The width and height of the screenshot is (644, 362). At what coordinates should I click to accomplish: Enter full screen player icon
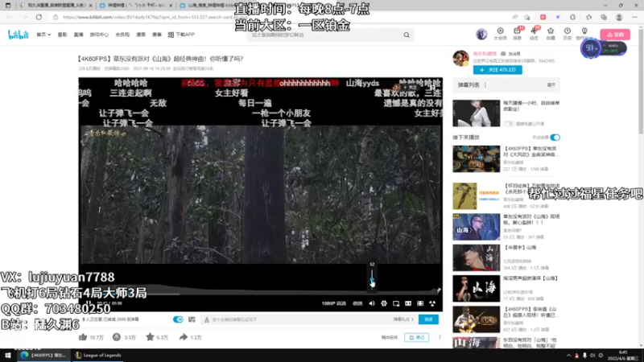(x=432, y=303)
